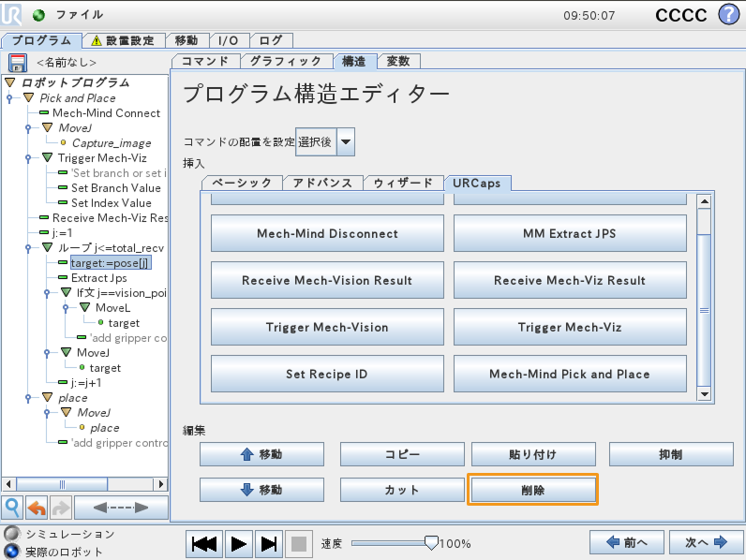
Task: Select the シミュレーション mode radio button
Action: [x=11, y=534]
